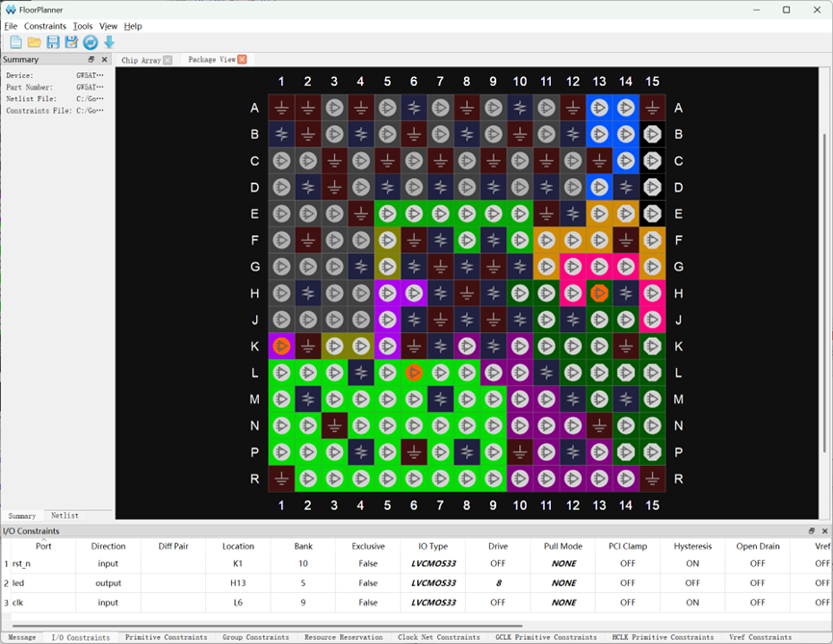833x644 pixels.
Task: Select the led port cell
Action: coord(43,583)
